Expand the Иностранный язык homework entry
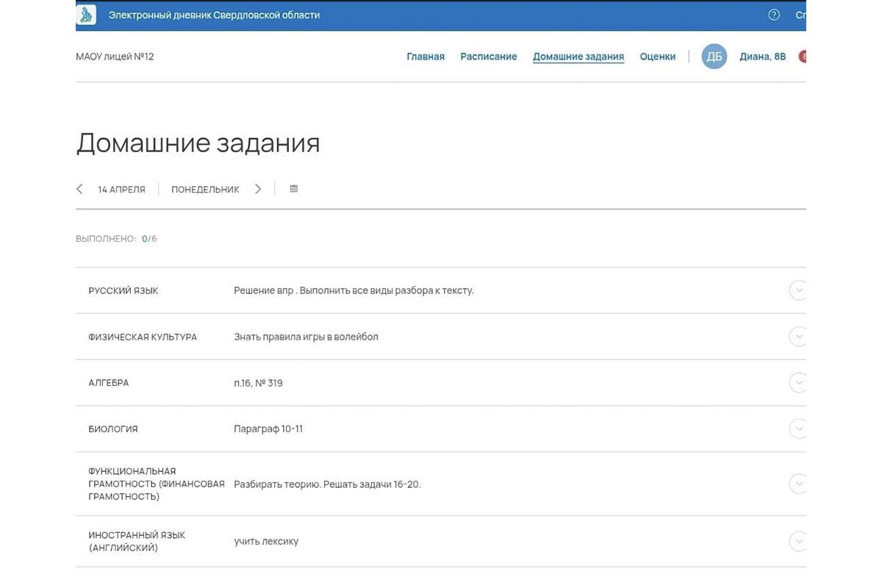The height and width of the screenshot is (588, 882). 798,541
